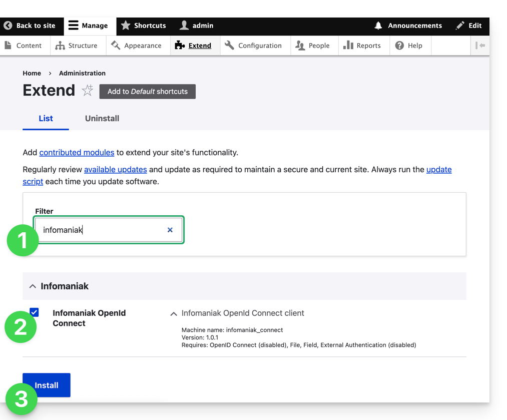Click the Back to site arrow icon
The image size is (507, 420).
point(8,26)
